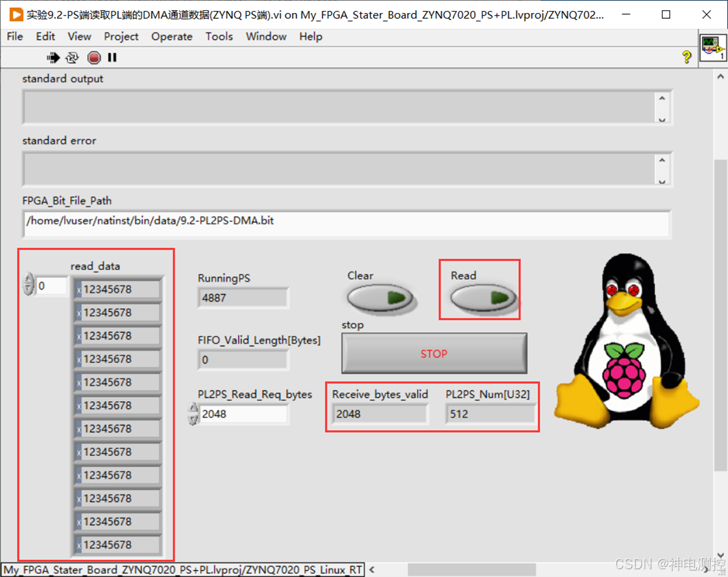Click the Receive_bytes_valid indicator
Screen dimensions: 728x577
click(x=380, y=414)
